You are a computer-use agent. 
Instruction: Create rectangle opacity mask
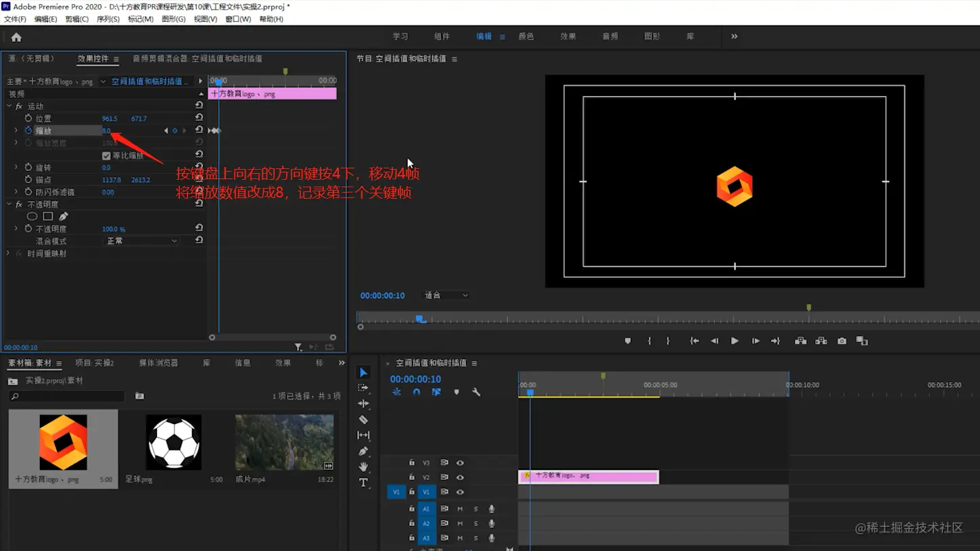coord(47,216)
